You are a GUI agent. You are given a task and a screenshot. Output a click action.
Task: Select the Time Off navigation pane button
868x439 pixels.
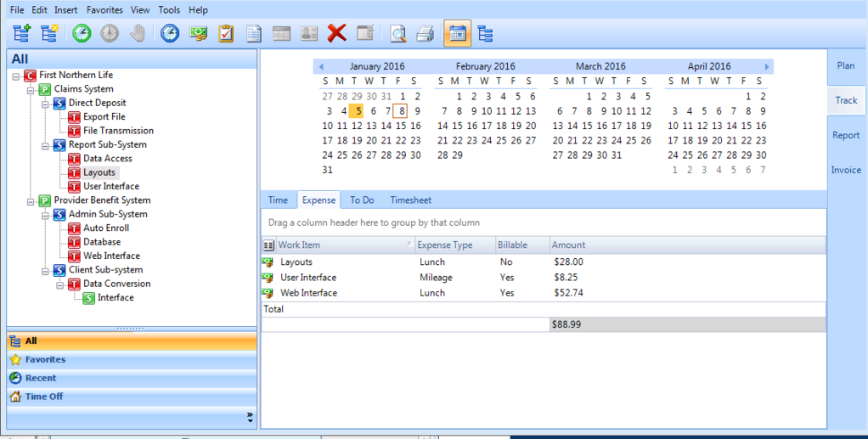(132, 397)
